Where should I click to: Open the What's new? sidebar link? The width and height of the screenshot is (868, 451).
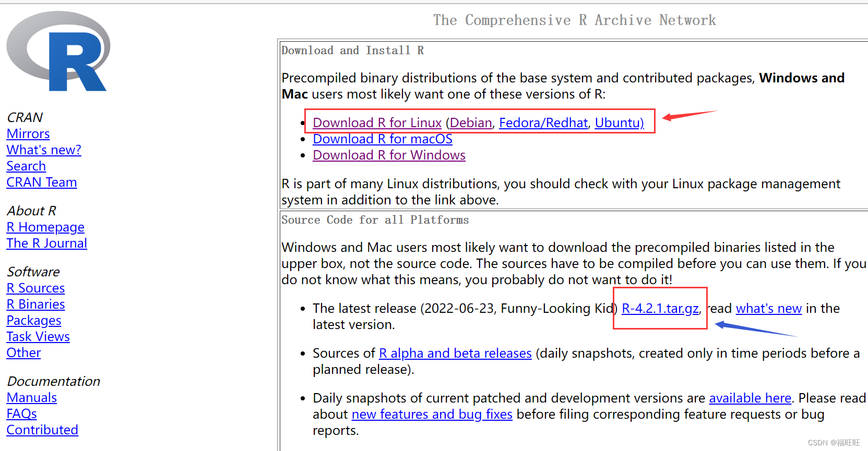(44, 150)
